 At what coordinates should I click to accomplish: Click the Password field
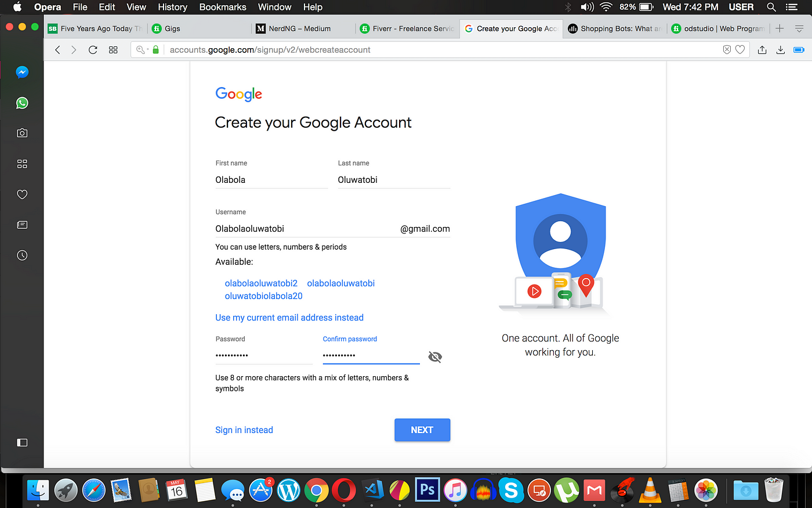point(264,355)
